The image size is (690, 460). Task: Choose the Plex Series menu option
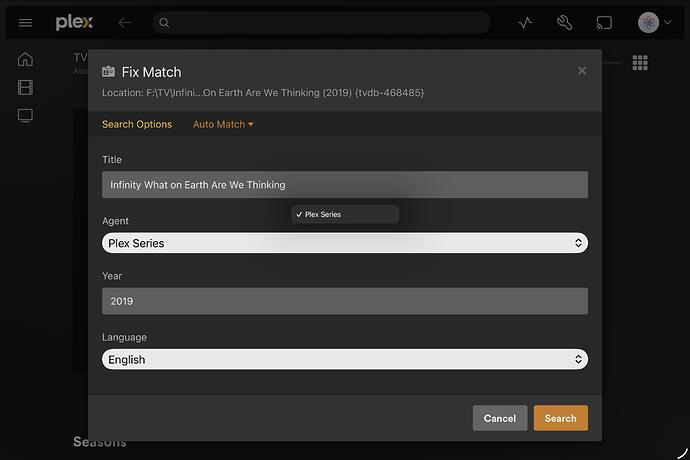345,214
